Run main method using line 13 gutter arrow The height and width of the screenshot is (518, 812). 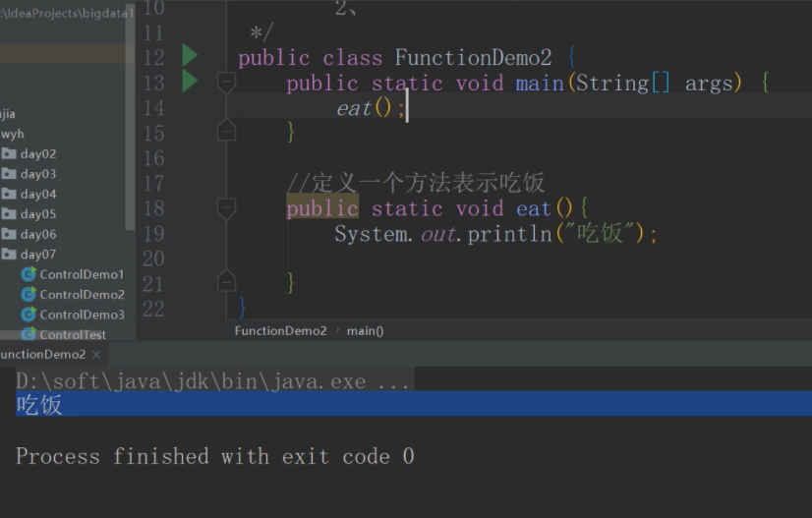tap(190, 82)
